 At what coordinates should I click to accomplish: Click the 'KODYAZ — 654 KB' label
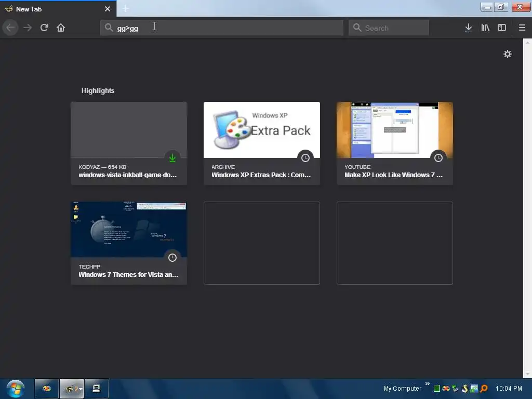click(102, 167)
